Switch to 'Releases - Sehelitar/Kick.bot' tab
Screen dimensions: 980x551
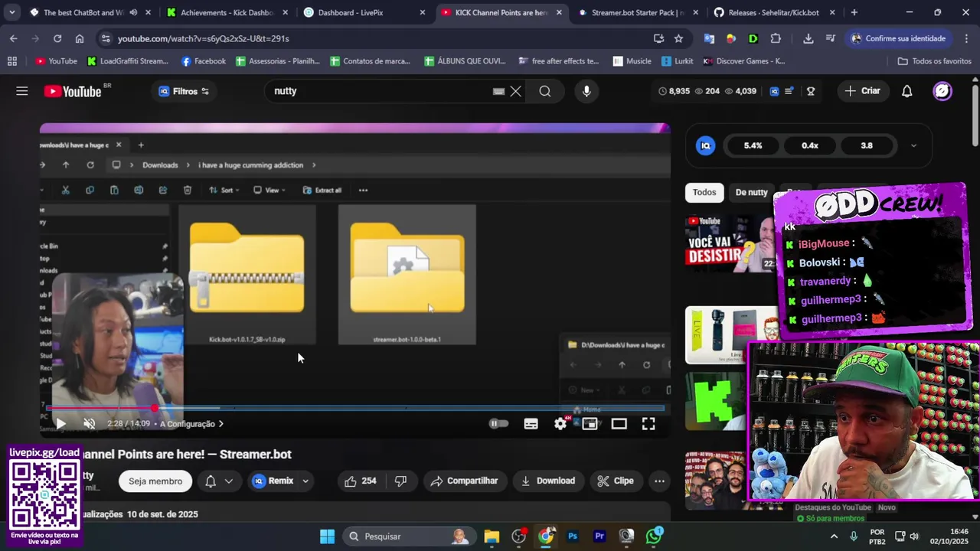[774, 12]
